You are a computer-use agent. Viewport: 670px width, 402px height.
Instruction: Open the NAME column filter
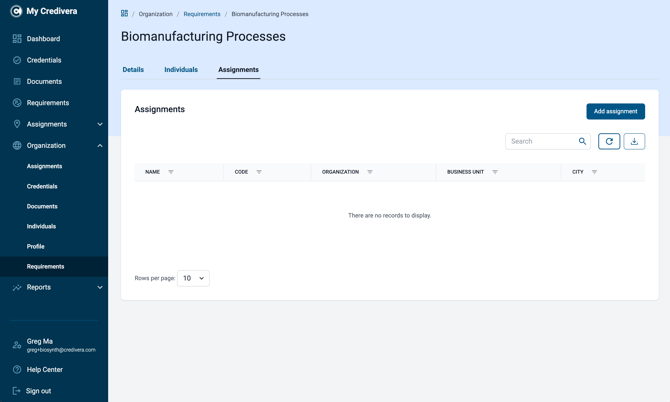click(171, 172)
